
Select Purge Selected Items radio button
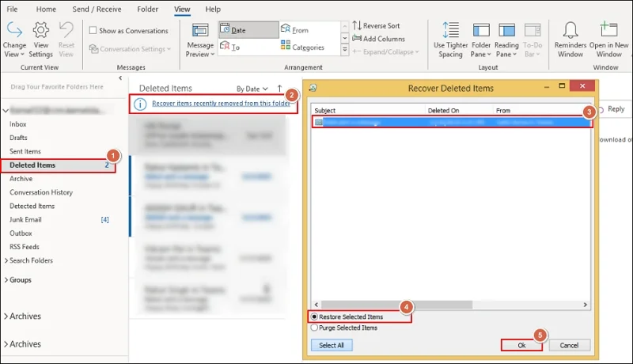click(x=314, y=328)
